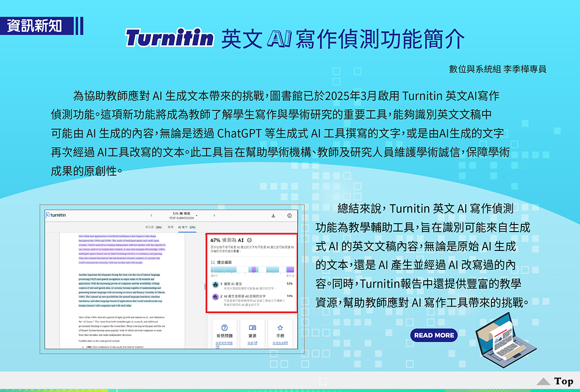Click the READ MORE button
The width and height of the screenshot is (580, 392).
(x=434, y=335)
